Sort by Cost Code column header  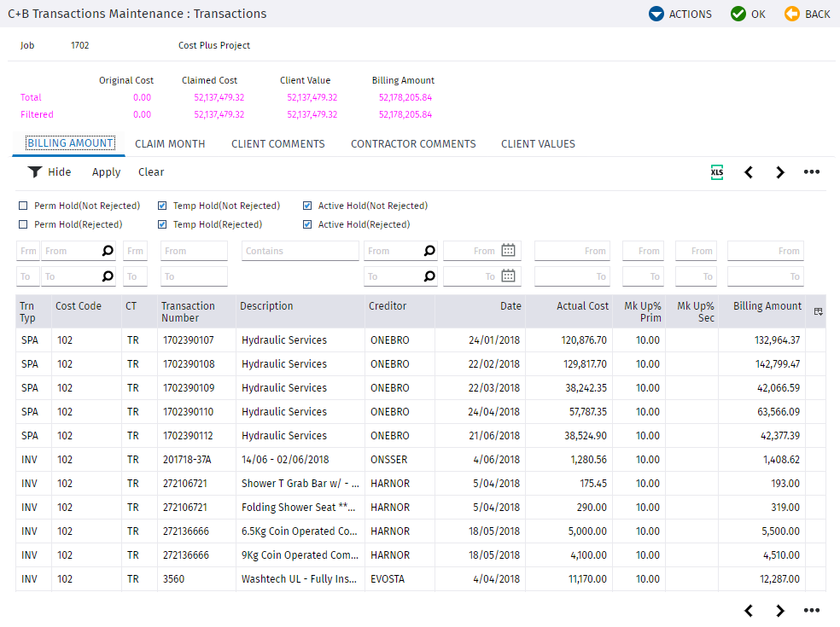pos(79,306)
